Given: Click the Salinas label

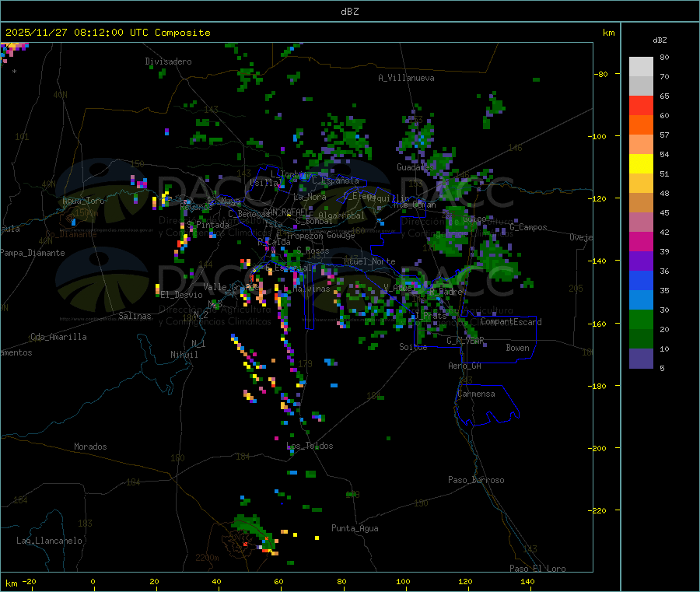Looking at the screenshot, I should coord(135,316).
